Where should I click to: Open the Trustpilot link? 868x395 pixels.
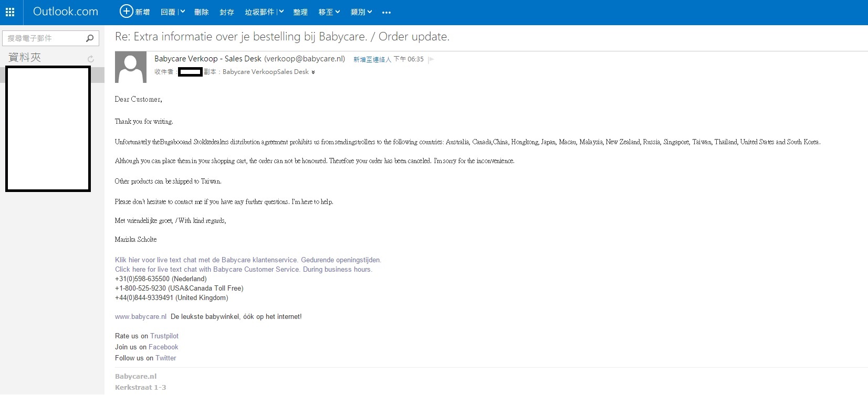pyautogui.click(x=164, y=336)
